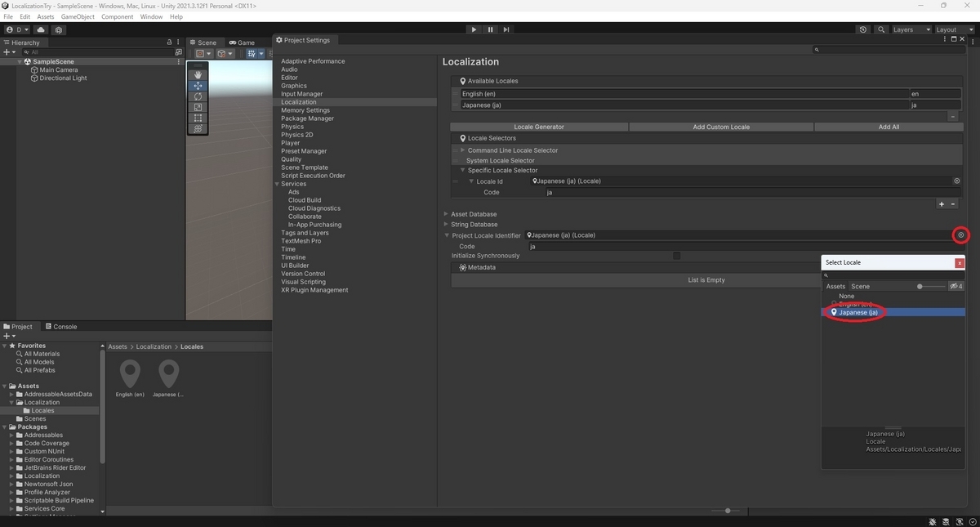This screenshot has width=980, height=527.
Task: Switch to Scene tab in Select Locale
Action: [x=861, y=287]
